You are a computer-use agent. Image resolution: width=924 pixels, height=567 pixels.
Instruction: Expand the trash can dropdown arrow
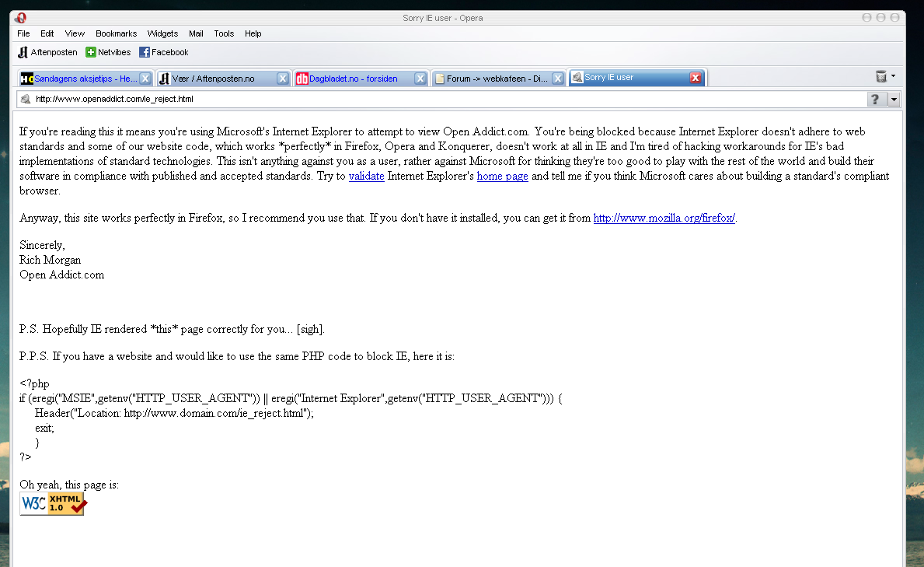[894, 76]
